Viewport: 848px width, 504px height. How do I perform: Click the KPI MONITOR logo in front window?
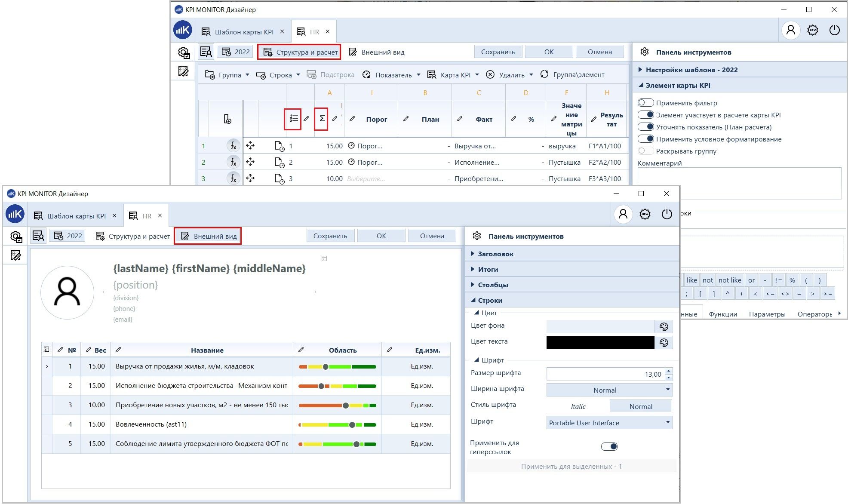[x=15, y=214]
